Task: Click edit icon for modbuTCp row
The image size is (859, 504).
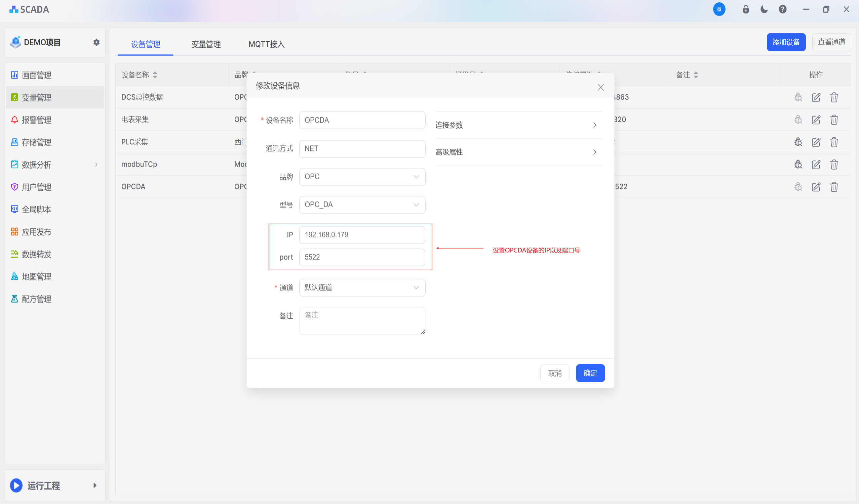Action: 816,165
